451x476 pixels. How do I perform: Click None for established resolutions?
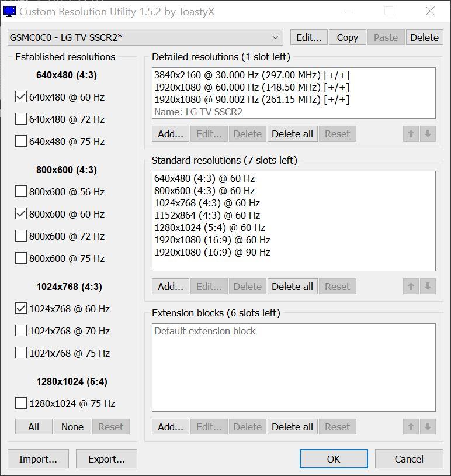tap(72, 427)
